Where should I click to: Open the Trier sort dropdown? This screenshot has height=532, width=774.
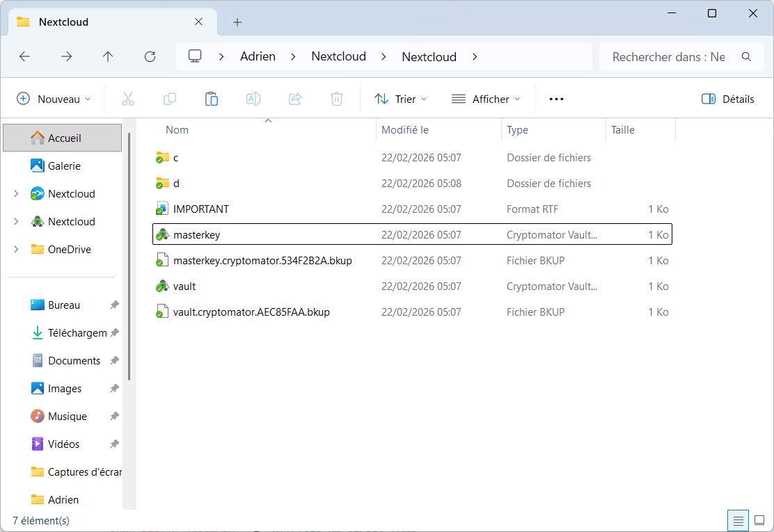pyautogui.click(x=401, y=99)
